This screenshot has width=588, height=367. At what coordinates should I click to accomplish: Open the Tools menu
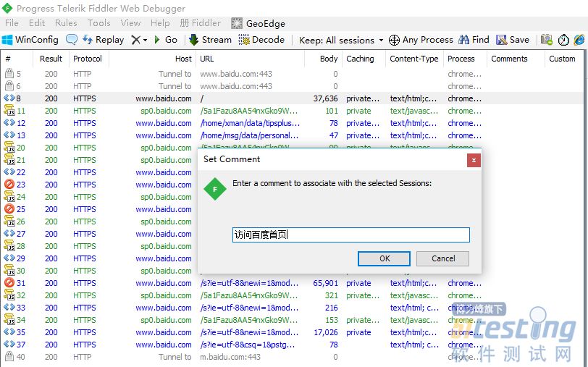pos(99,23)
